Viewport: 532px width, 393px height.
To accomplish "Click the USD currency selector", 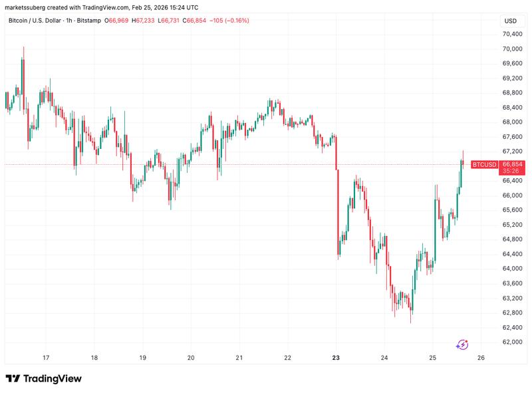I will (511, 22).
